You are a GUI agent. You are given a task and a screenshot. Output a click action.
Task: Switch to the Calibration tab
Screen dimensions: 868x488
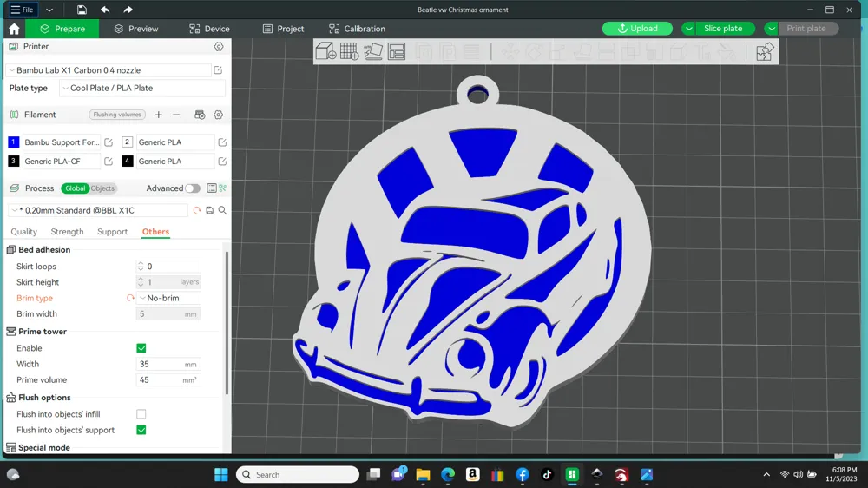[357, 29]
